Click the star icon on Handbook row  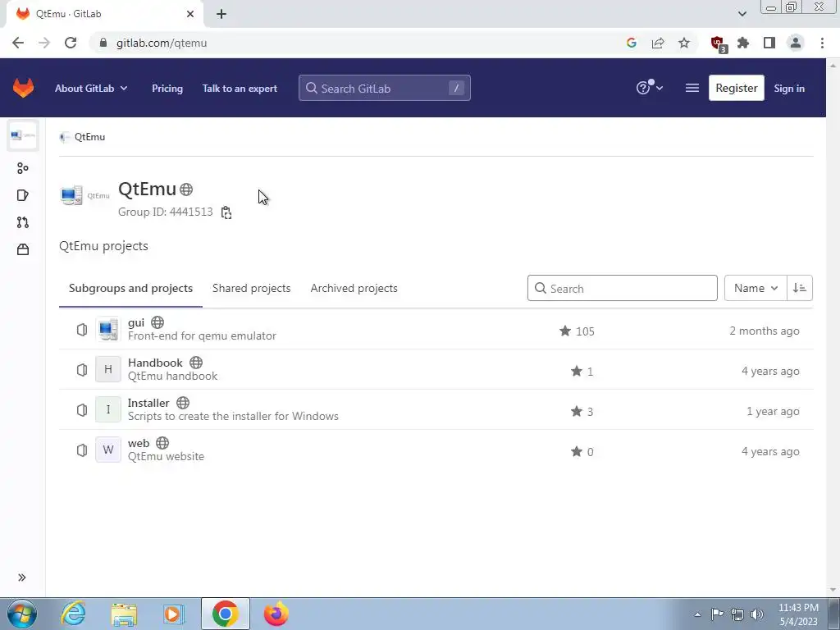click(x=577, y=371)
